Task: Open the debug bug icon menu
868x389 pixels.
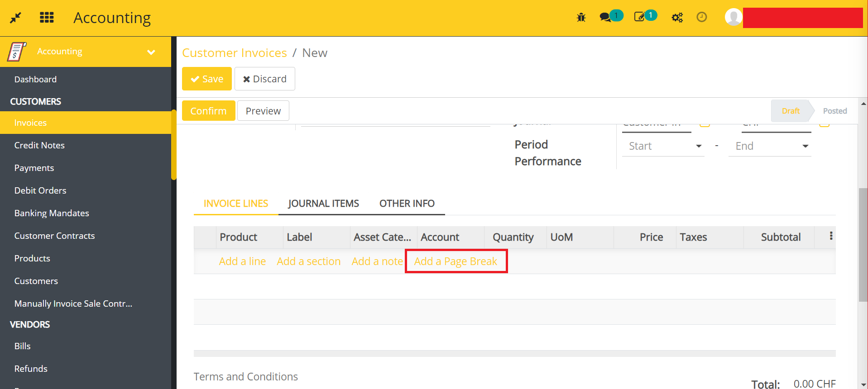Action: [x=581, y=18]
